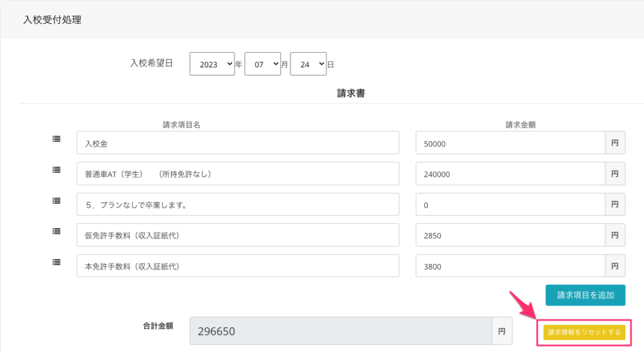This screenshot has width=644, height=352.
Task: Click the amount field showing 3800
Action: [510, 266]
